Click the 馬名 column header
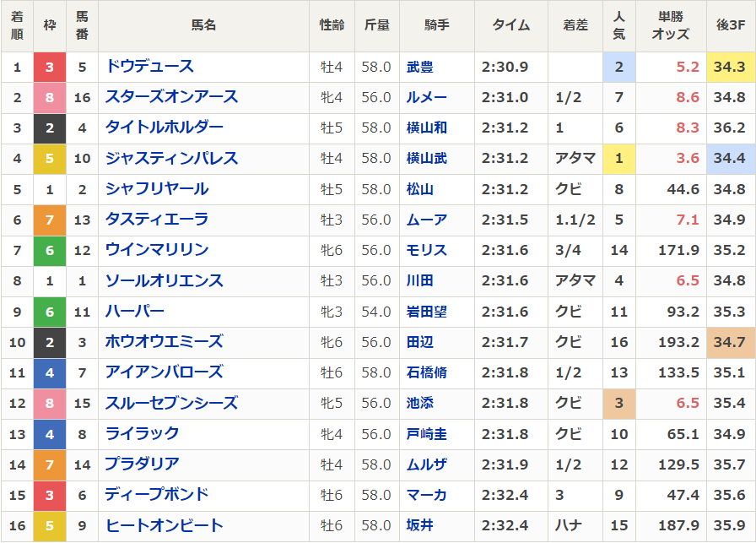 click(204, 25)
